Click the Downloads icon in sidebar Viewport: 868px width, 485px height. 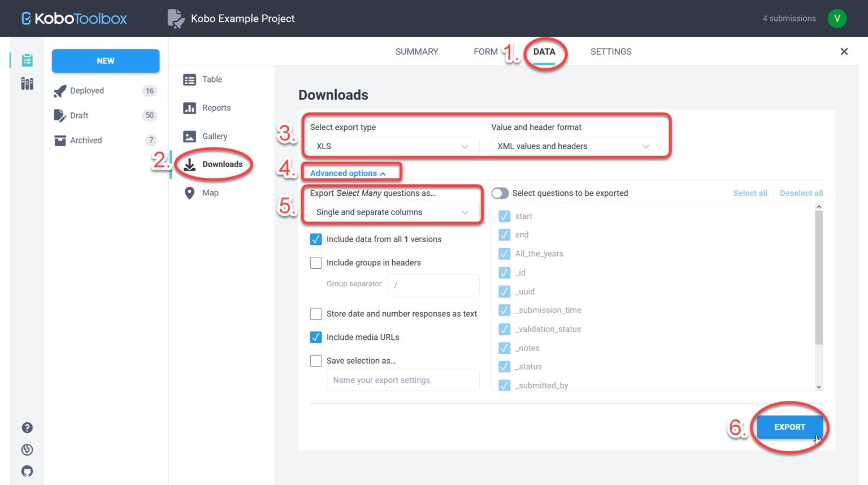[x=190, y=164]
